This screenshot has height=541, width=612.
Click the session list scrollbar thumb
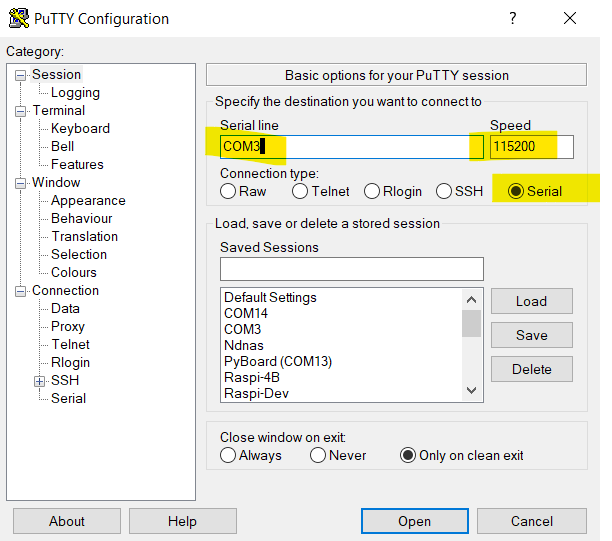[471, 323]
